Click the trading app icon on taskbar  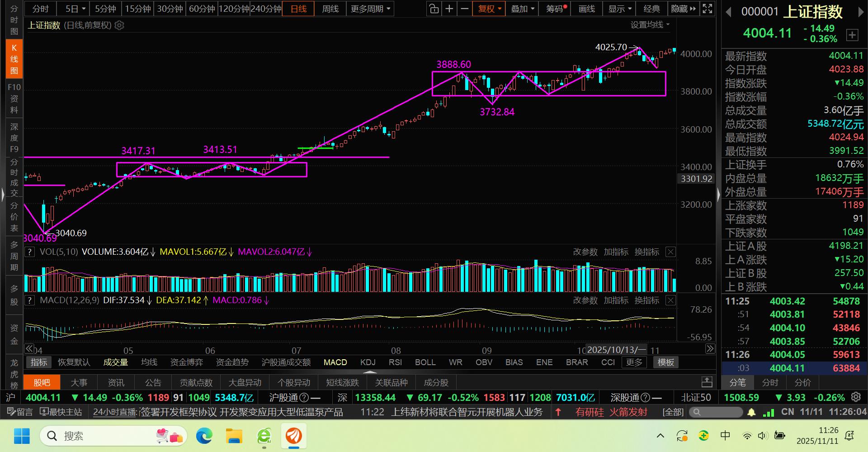pos(294,436)
